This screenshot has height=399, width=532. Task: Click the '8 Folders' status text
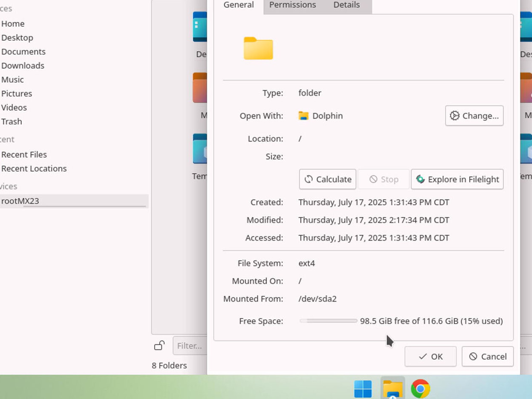coord(169,366)
